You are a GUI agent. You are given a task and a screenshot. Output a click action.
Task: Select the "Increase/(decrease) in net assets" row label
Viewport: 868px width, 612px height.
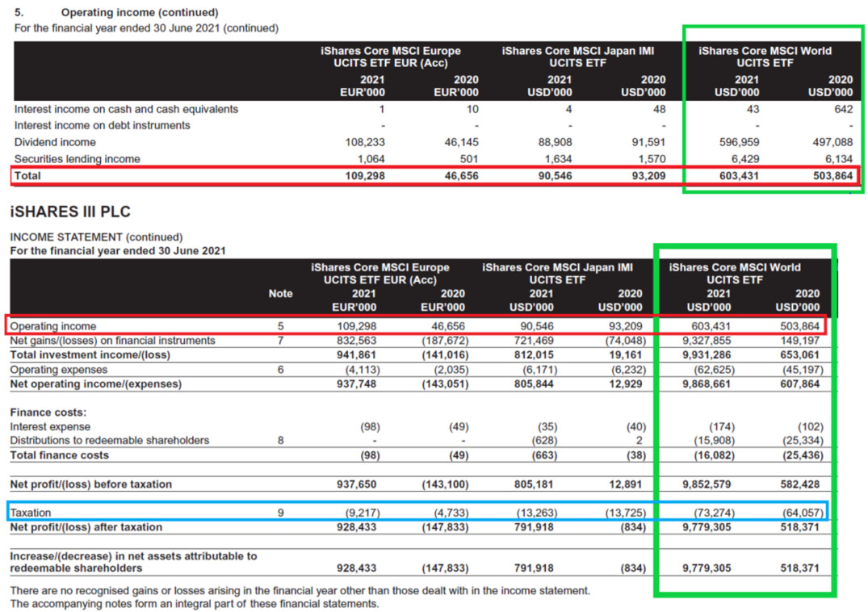click(133, 562)
